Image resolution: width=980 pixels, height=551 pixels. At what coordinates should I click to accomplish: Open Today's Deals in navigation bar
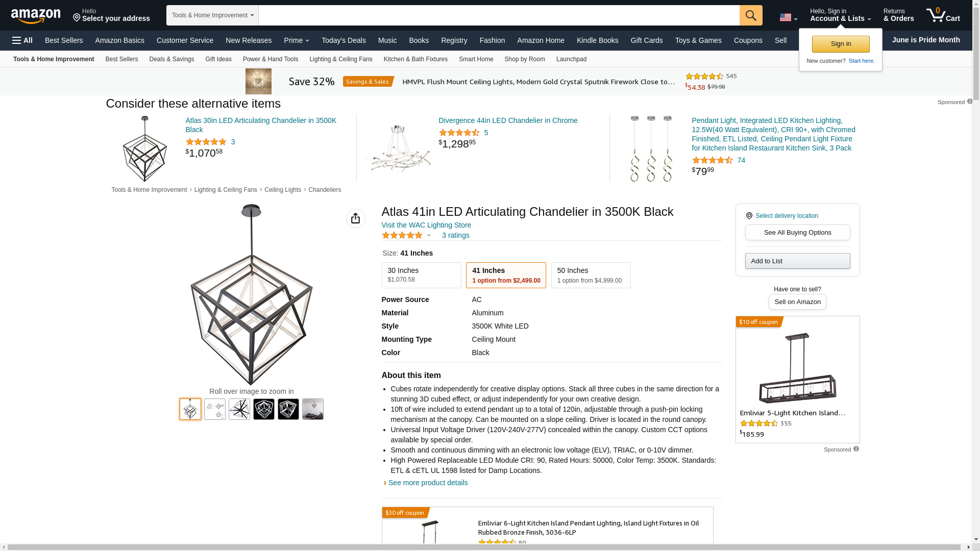(344, 40)
